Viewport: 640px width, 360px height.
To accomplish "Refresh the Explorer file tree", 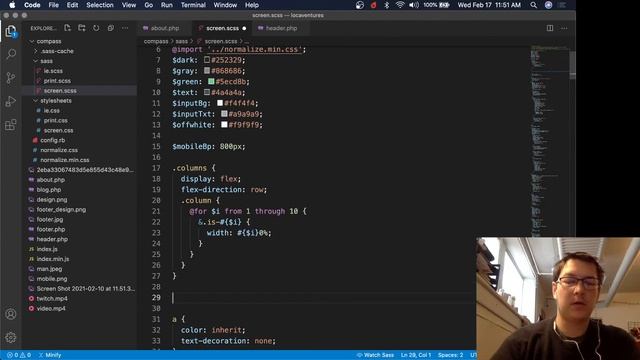I will pos(96,28).
